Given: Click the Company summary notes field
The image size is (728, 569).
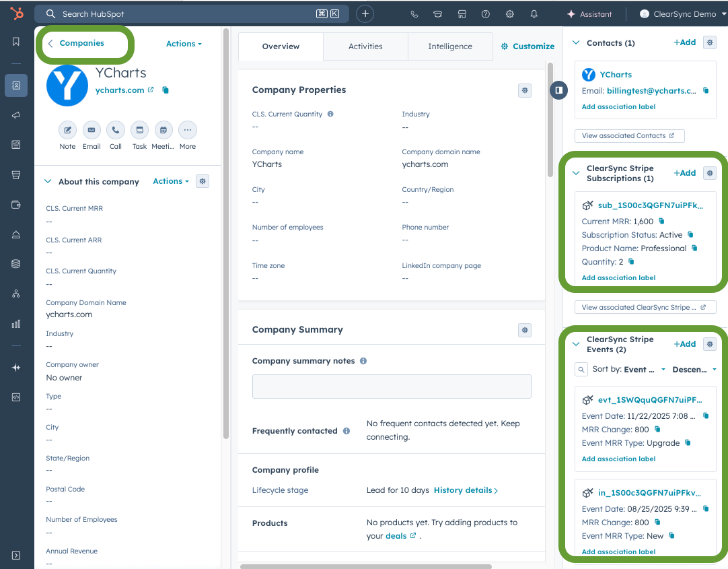Looking at the screenshot, I should (392, 387).
